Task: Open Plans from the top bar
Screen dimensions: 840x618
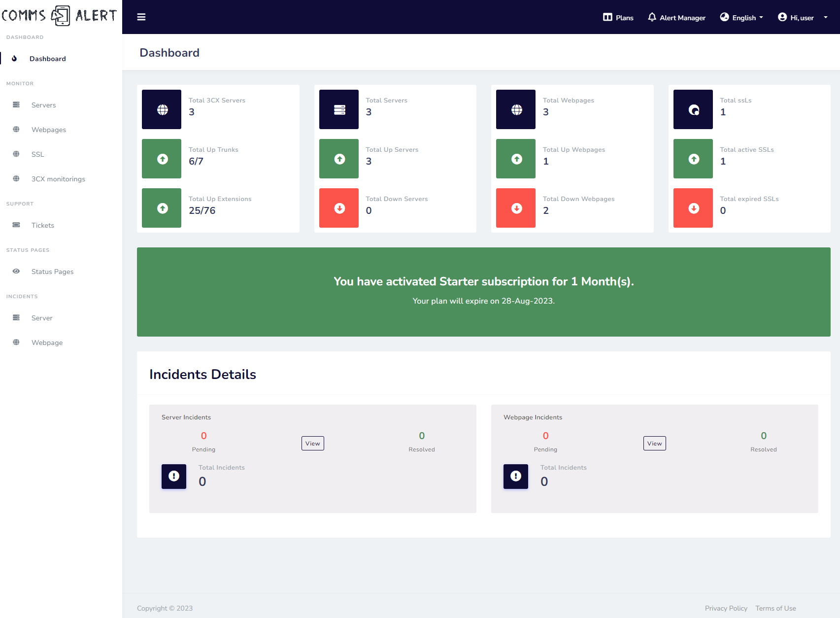Action: [x=618, y=18]
